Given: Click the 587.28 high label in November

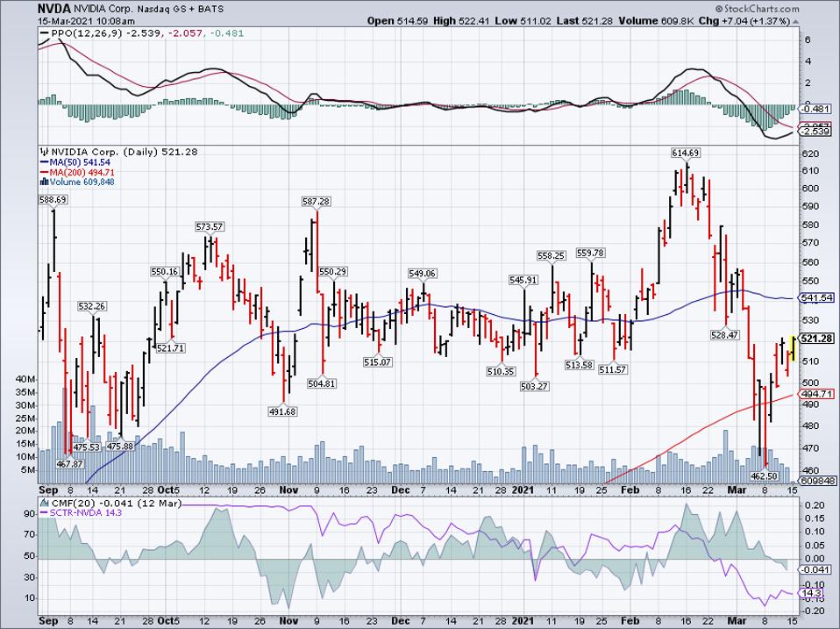Looking at the screenshot, I should (316, 202).
